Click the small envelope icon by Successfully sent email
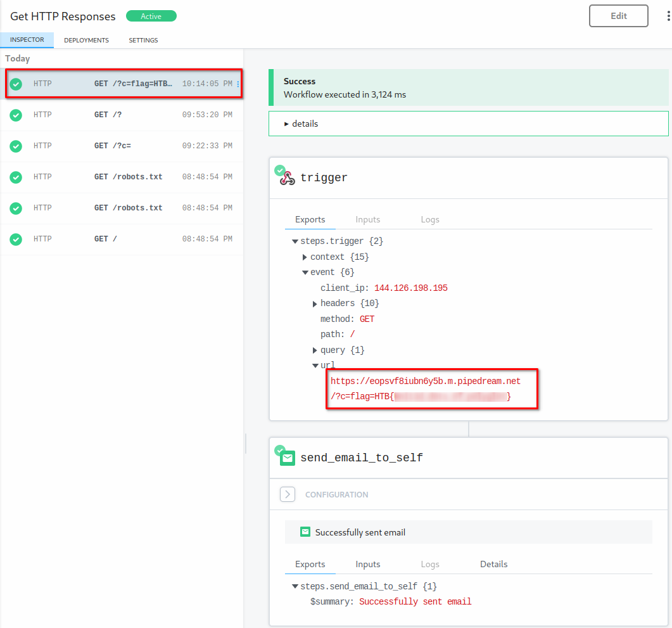 pos(305,532)
